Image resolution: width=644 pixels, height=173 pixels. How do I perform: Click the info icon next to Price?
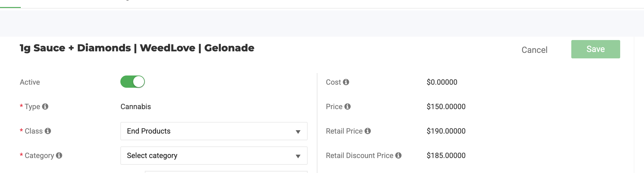tap(347, 106)
